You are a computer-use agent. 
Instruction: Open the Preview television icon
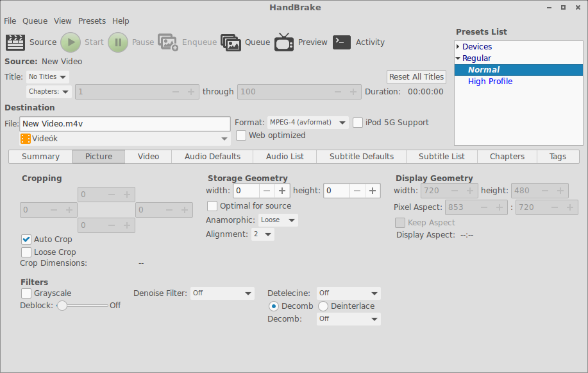(x=284, y=42)
